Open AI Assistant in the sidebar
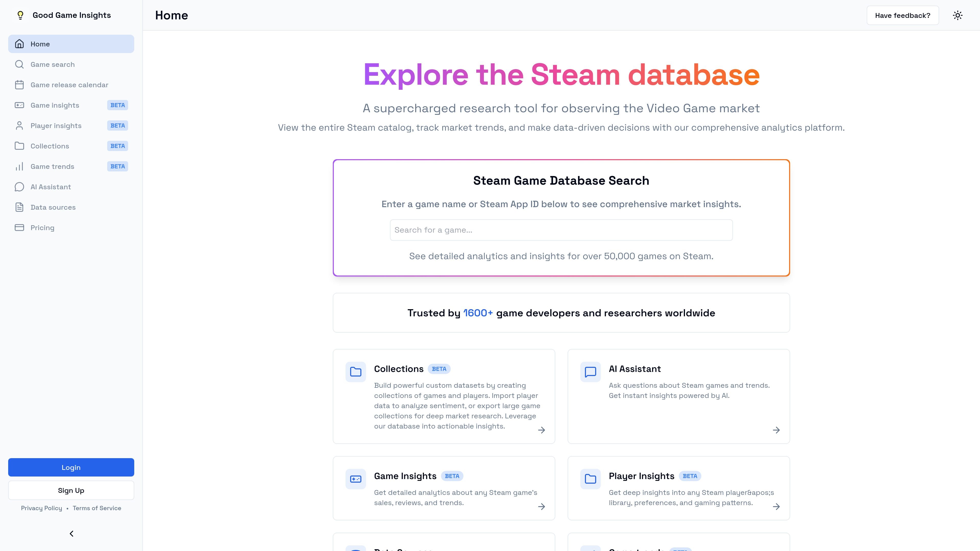980x551 pixels. (71, 187)
